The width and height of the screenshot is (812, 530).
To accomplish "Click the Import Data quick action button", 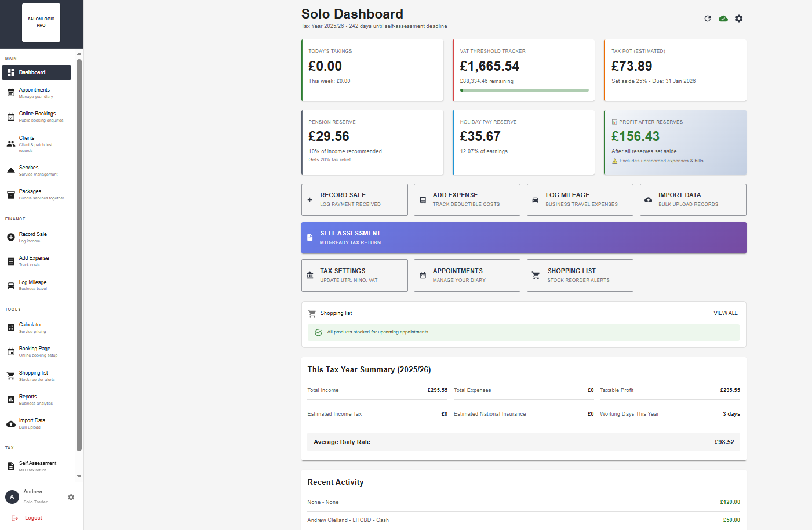I will pyautogui.click(x=693, y=199).
